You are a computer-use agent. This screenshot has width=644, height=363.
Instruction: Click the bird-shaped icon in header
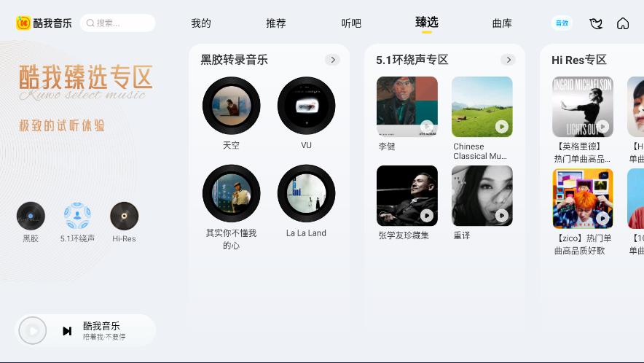pos(595,23)
